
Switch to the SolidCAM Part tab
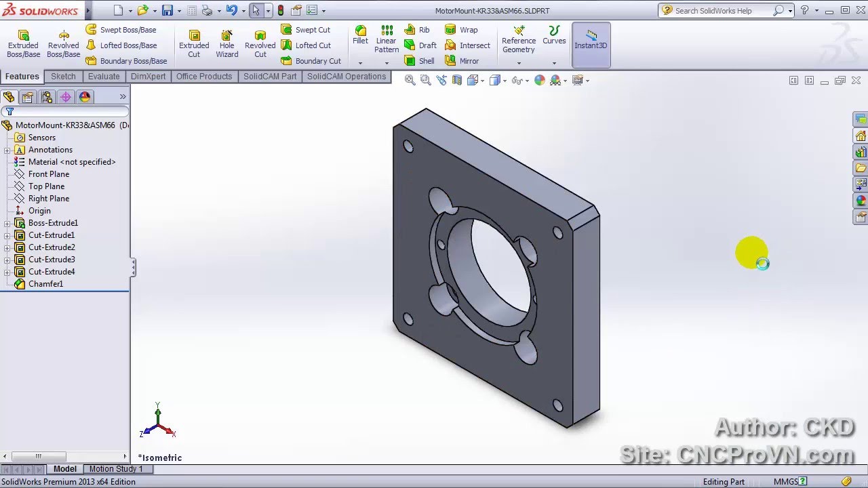click(x=270, y=77)
